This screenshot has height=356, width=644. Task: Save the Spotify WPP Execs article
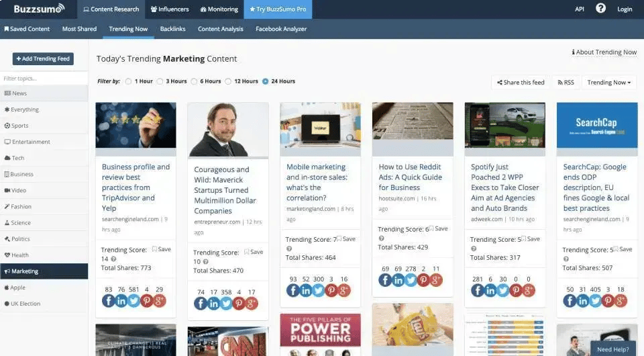coord(530,239)
